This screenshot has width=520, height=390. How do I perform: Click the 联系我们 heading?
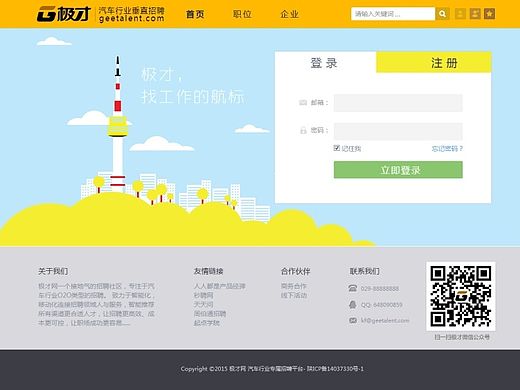coord(364,271)
